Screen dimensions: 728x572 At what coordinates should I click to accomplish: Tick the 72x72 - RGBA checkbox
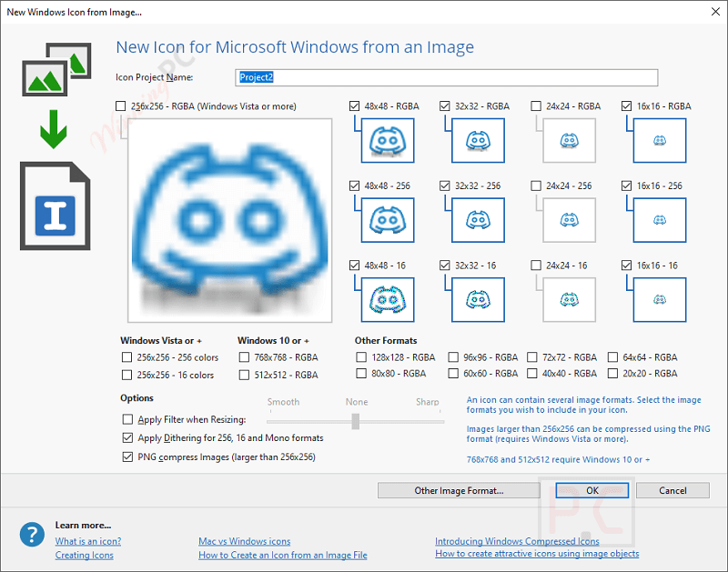coord(532,357)
